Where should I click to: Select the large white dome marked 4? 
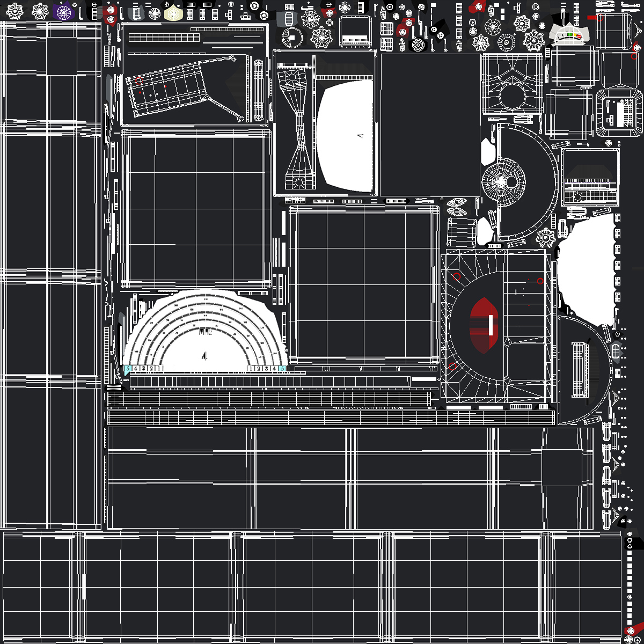tap(345, 135)
